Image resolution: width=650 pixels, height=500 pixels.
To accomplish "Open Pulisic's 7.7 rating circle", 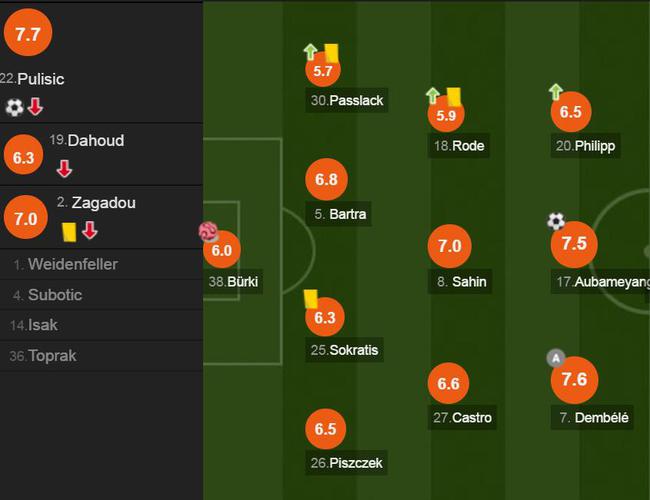I will pyautogui.click(x=28, y=33).
